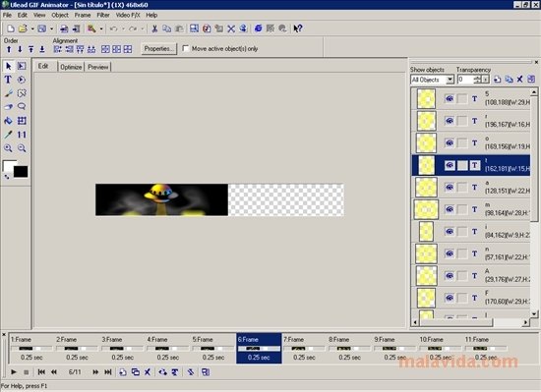Select the Paint Bucket fill tool
The image size is (541, 392).
(8, 121)
